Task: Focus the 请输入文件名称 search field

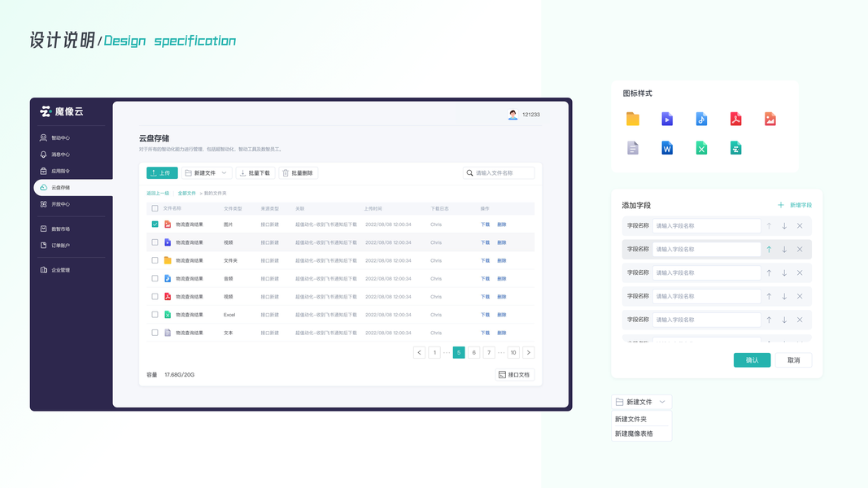Action: tap(499, 173)
